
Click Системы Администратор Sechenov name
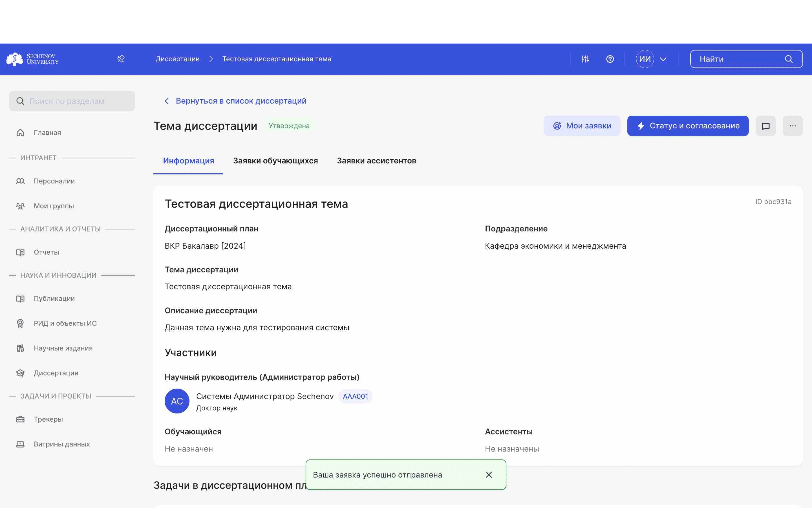tap(265, 397)
